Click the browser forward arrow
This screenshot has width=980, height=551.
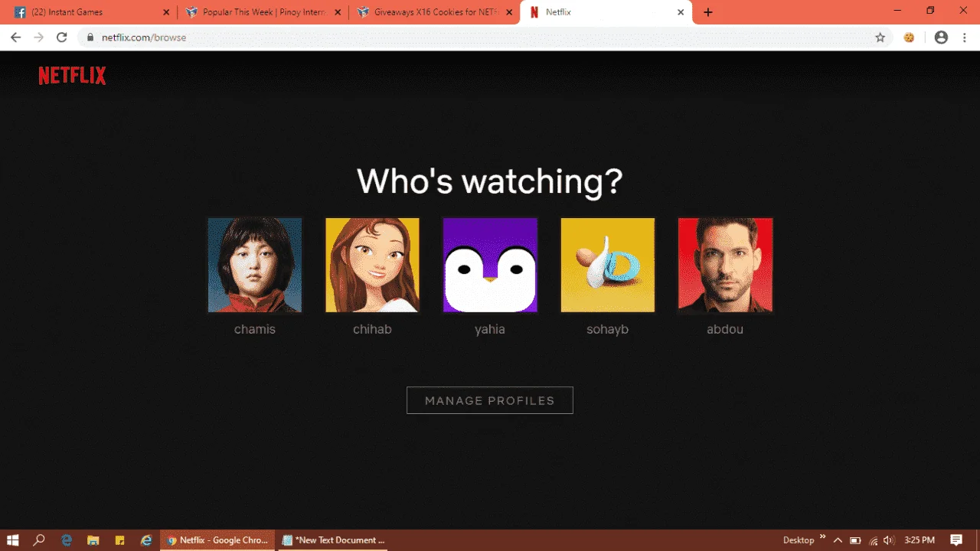click(x=38, y=37)
